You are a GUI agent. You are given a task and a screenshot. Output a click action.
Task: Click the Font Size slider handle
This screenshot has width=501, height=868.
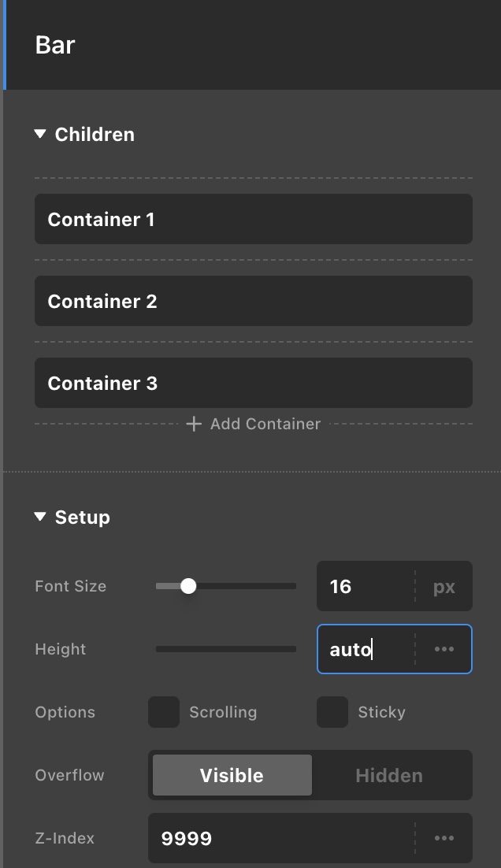[187, 586]
